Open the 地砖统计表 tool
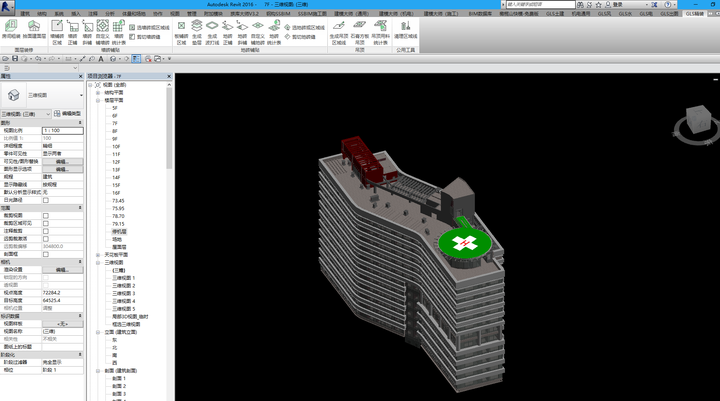 [x=274, y=32]
